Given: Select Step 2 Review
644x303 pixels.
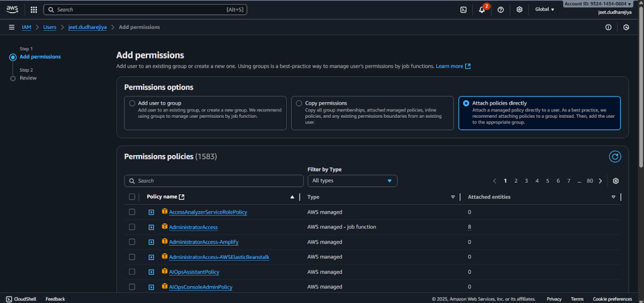Looking at the screenshot, I should click(28, 78).
